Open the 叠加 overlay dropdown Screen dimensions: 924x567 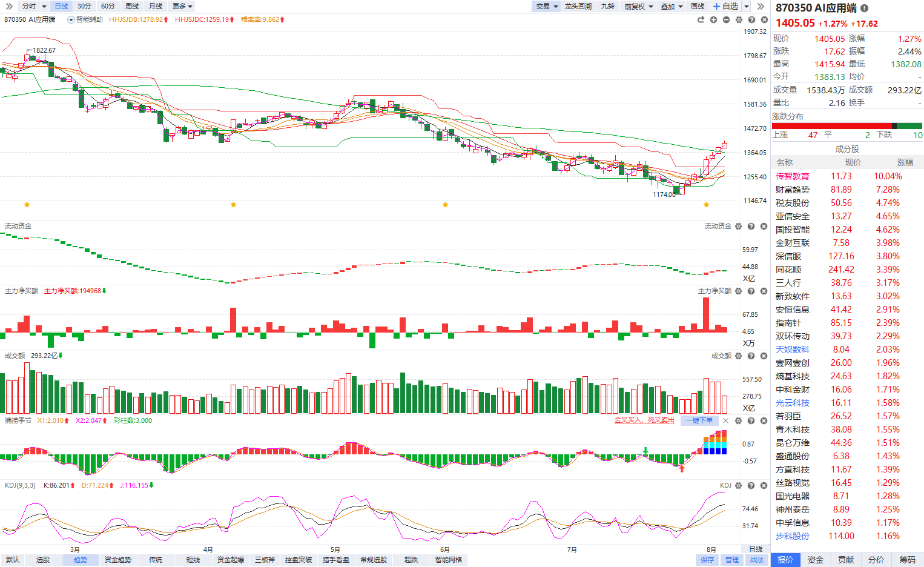click(x=672, y=6)
